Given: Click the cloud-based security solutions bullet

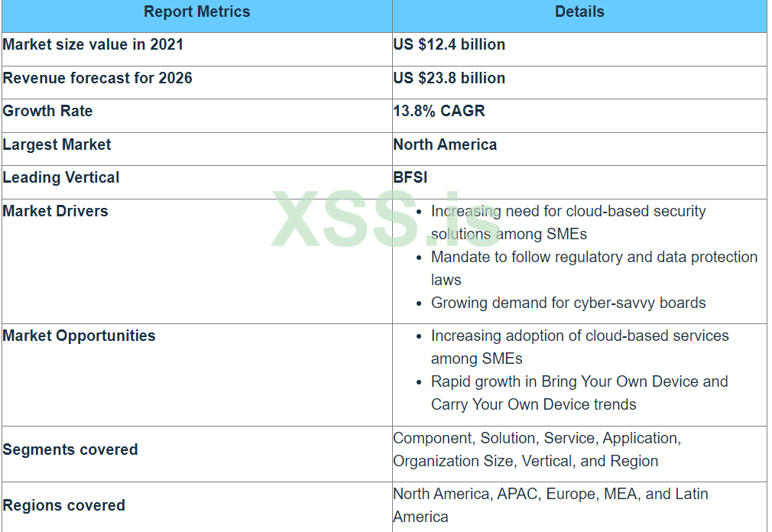Looking at the screenshot, I should pyautogui.click(x=568, y=222).
